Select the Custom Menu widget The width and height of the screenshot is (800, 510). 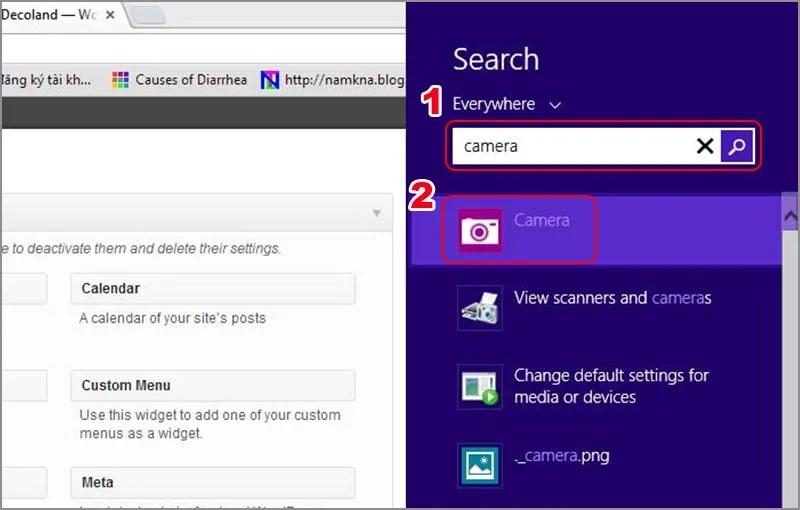click(x=212, y=386)
